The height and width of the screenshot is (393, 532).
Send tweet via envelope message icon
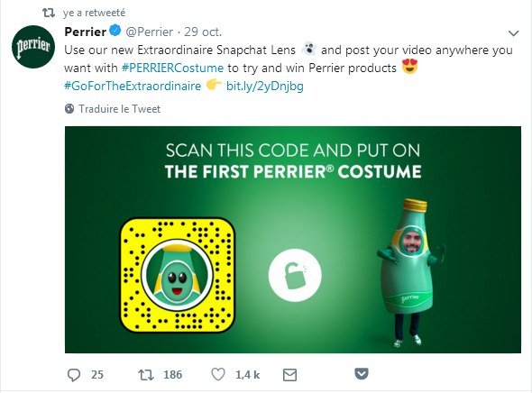pyautogui.click(x=289, y=375)
